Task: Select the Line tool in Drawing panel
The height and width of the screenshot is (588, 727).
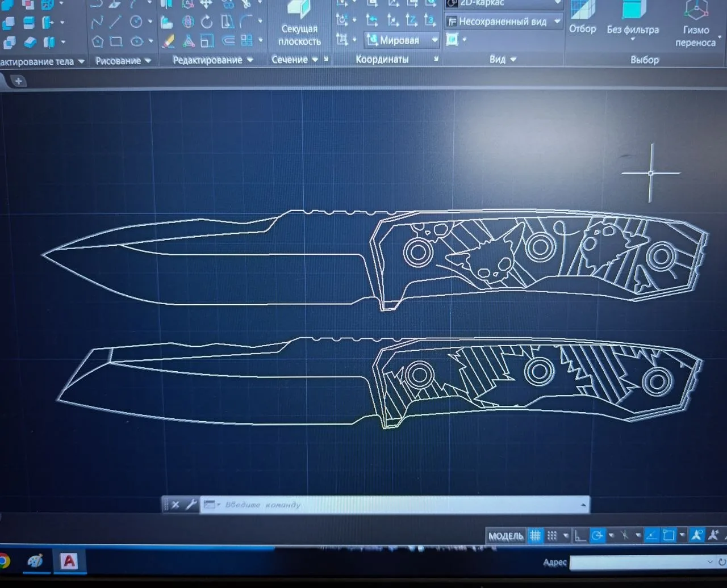Action: point(116,22)
